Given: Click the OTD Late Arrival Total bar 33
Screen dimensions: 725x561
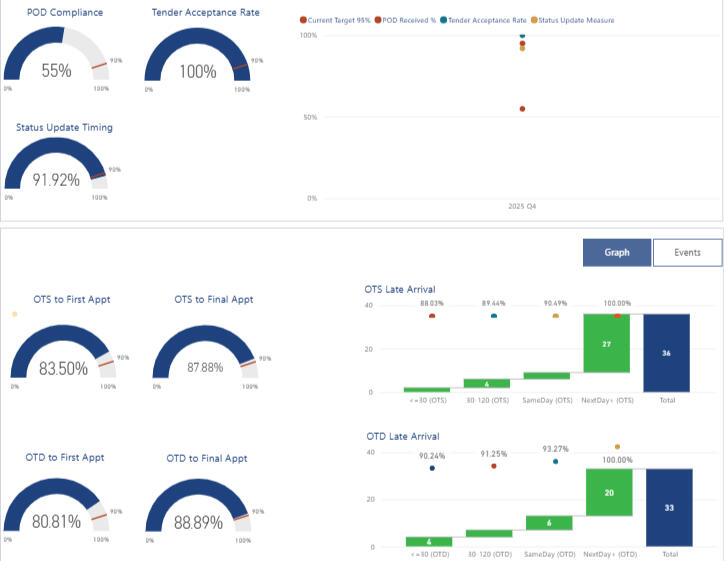Looking at the screenshot, I should pos(670,508).
